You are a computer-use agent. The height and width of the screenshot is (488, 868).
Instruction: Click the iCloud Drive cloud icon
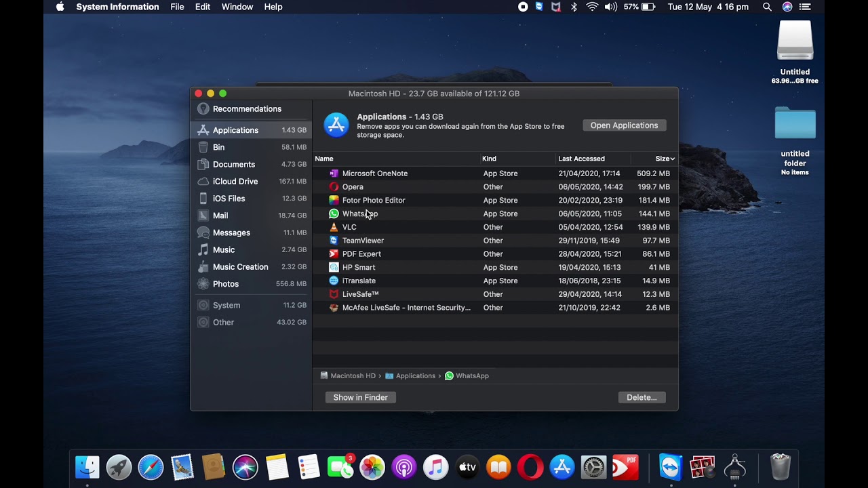(203, 181)
